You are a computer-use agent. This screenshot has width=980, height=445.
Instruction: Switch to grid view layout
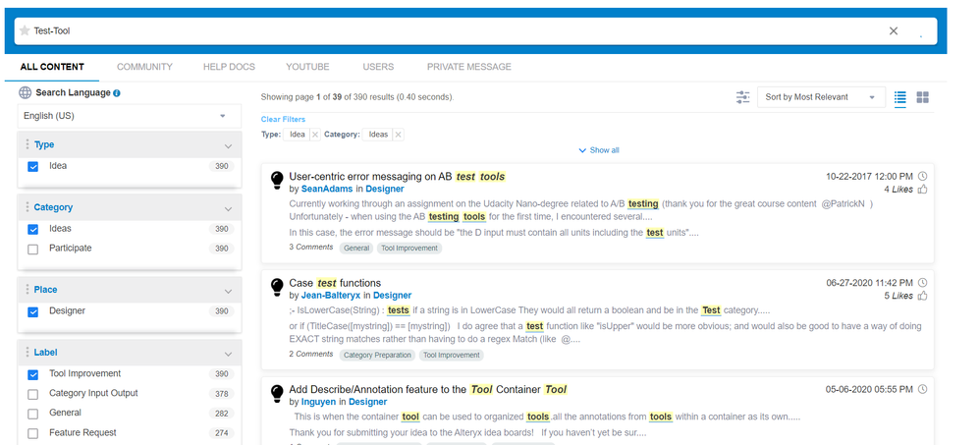[922, 97]
